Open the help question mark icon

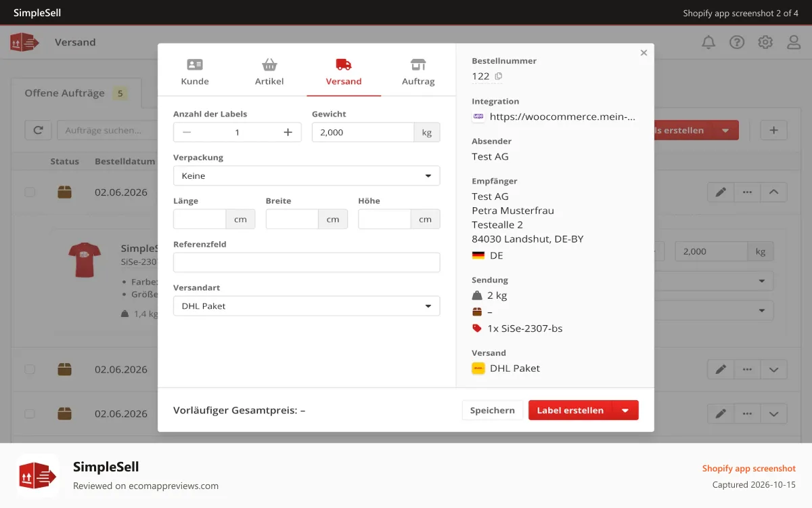(737, 42)
